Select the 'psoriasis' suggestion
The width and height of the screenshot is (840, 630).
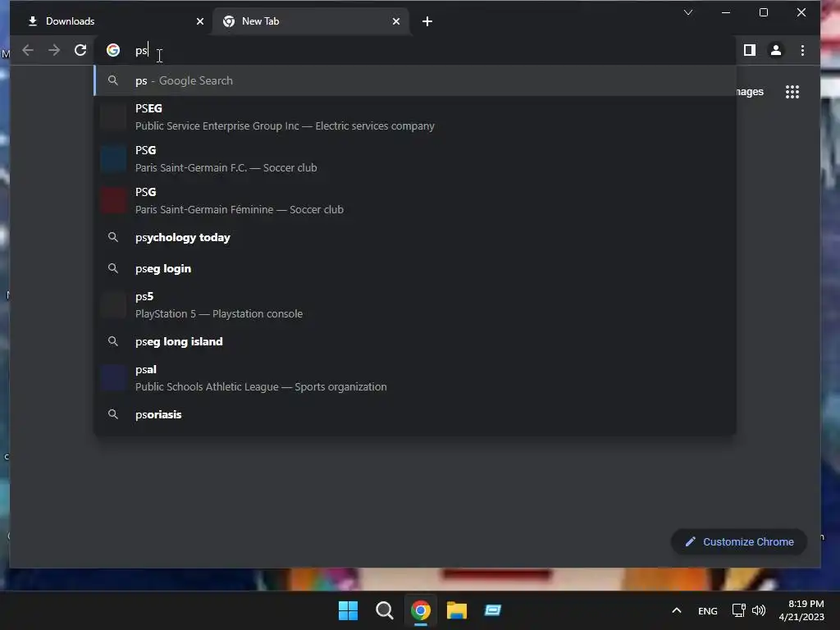(415, 414)
